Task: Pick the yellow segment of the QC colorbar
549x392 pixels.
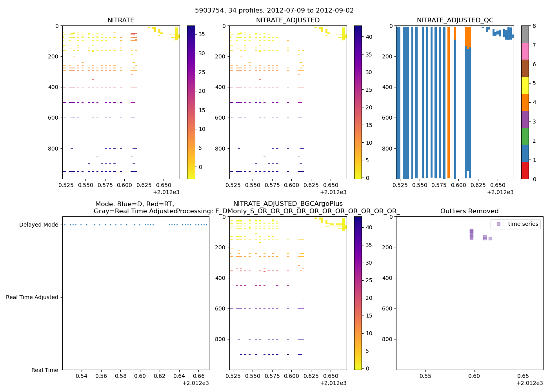Action: click(525, 85)
